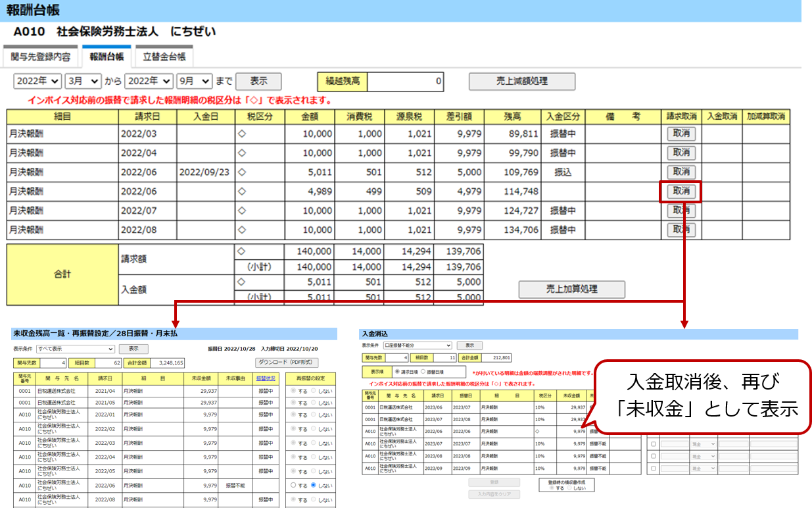Select する for the 2022/06 振替不能 row
The height and width of the screenshot is (508, 812).
pyautogui.click(x=294, y=485)
